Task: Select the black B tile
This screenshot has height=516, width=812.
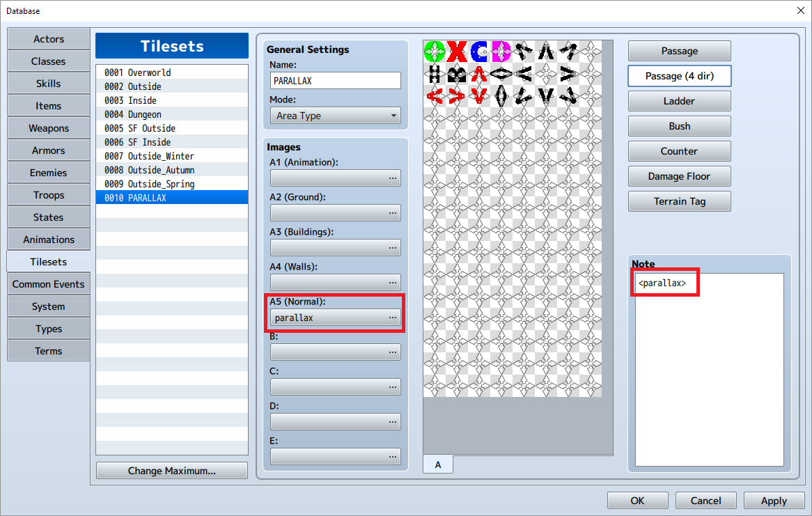Action: (457, 74)
